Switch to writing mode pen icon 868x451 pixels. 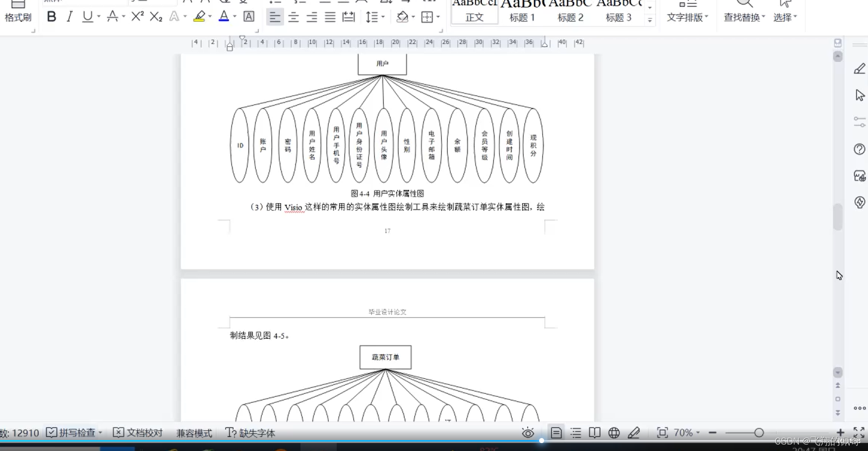633,433
